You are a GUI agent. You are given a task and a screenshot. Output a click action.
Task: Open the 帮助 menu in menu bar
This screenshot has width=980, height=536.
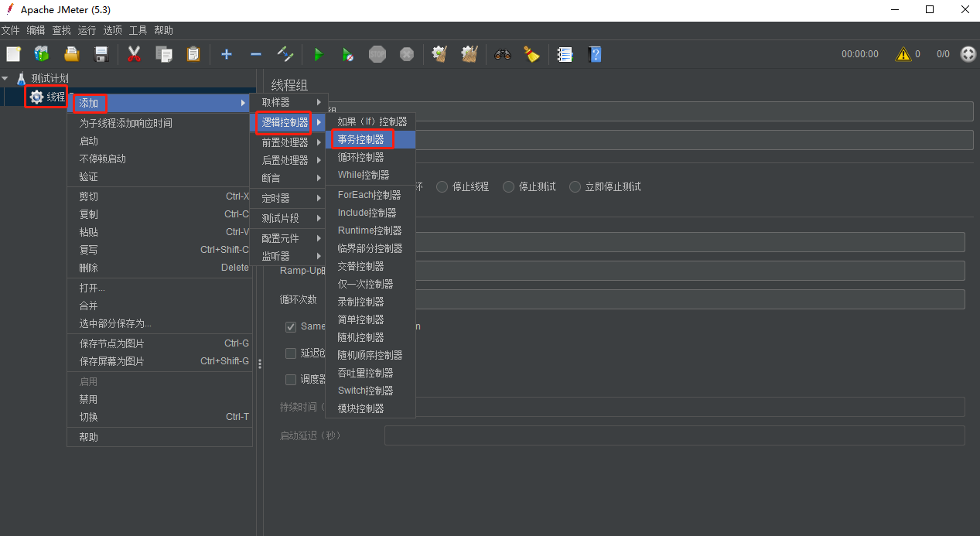coord(163,30)
